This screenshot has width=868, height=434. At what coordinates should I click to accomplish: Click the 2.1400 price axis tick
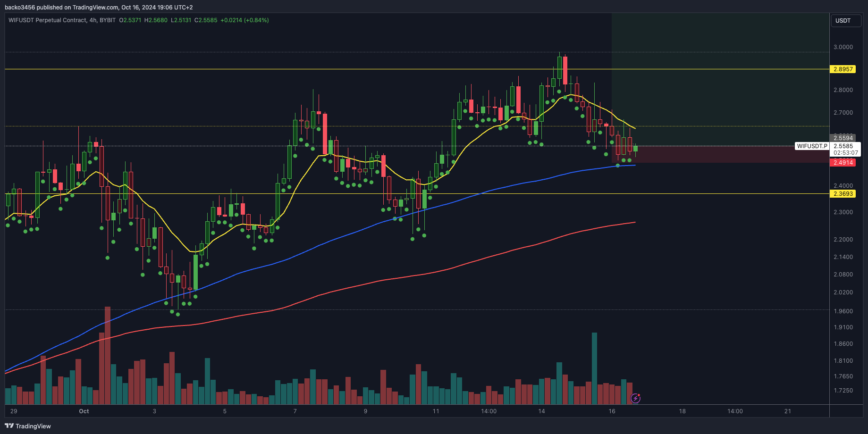coord(843,257)
